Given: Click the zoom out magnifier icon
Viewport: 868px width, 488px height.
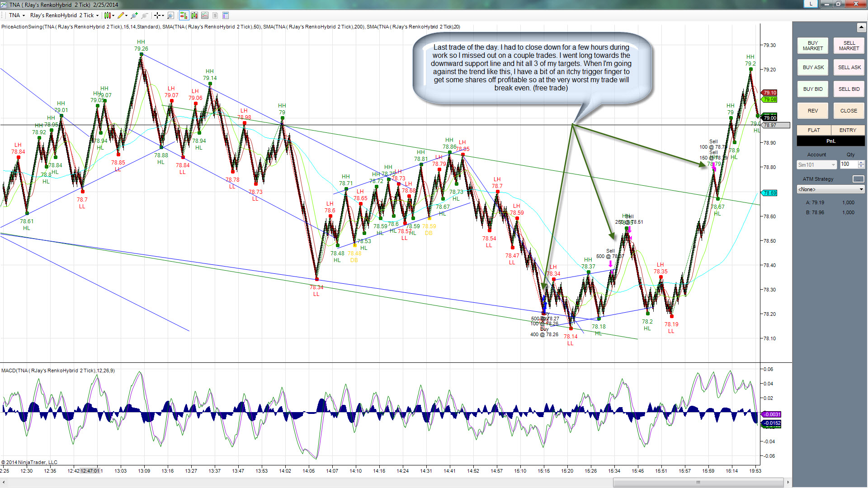Looking at the screenshot, I should [x=145, y=15].
